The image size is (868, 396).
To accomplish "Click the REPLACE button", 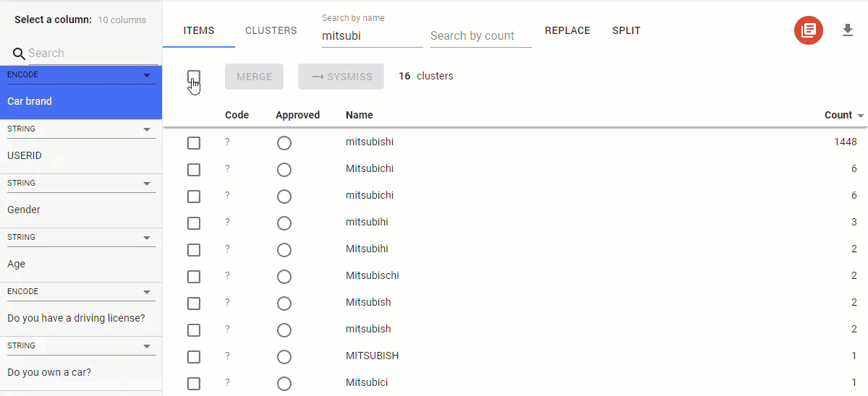I will 567,30.
